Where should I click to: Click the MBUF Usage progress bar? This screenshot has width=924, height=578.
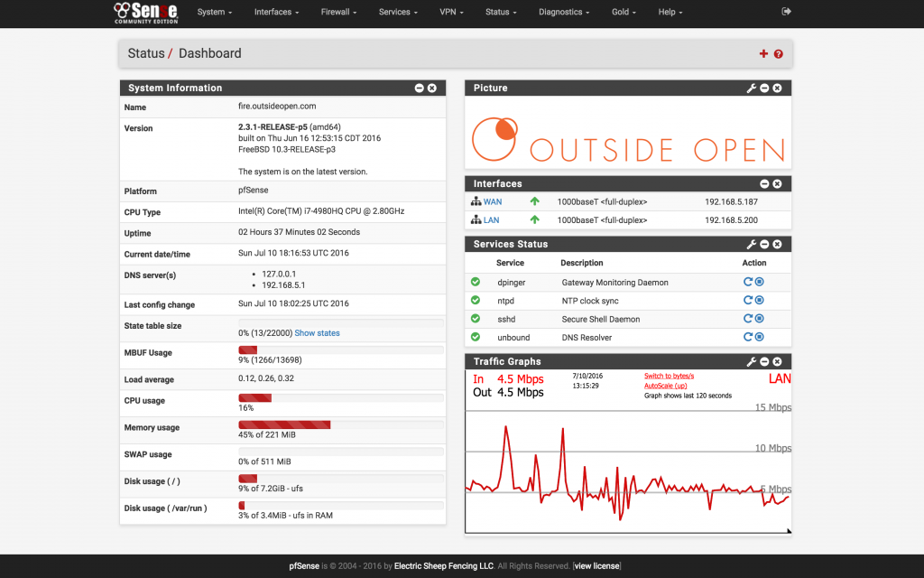pyautogui.click(x=340, y=350)
